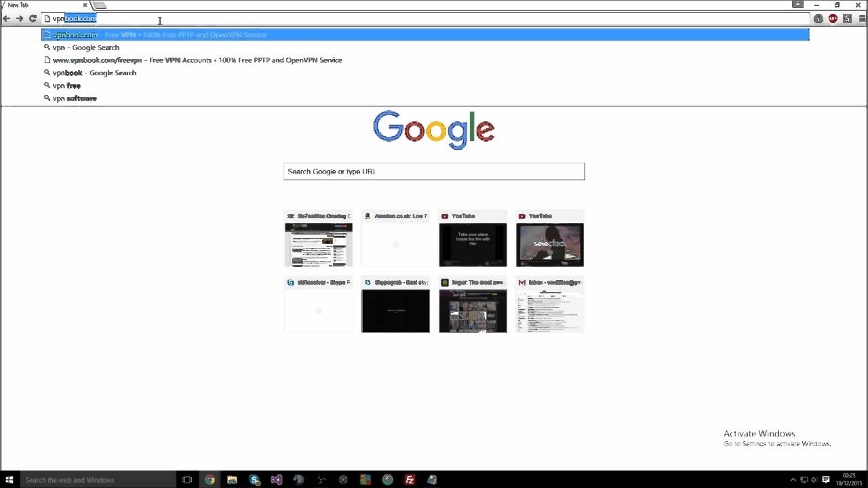Click the Chrome icon in the taskbar
This screenshot has width=868, height=488.
point(210,480)
